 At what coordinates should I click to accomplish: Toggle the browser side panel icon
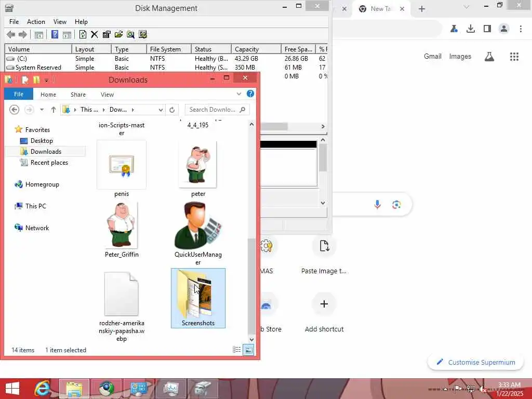point(487,29)
